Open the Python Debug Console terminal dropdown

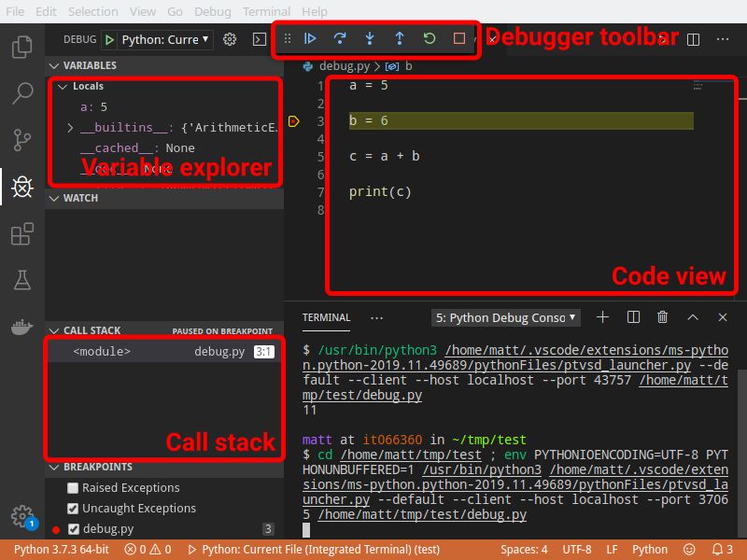[573, 317]
